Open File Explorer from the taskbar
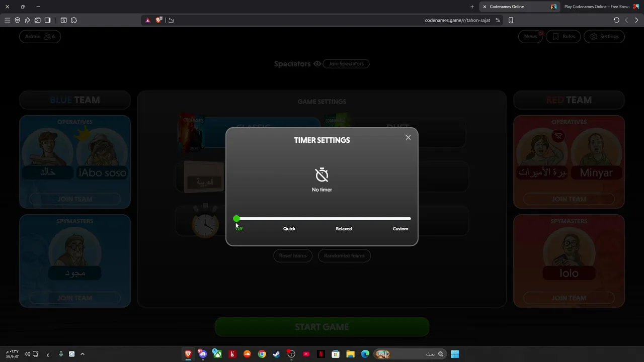 tap(350, 354)
